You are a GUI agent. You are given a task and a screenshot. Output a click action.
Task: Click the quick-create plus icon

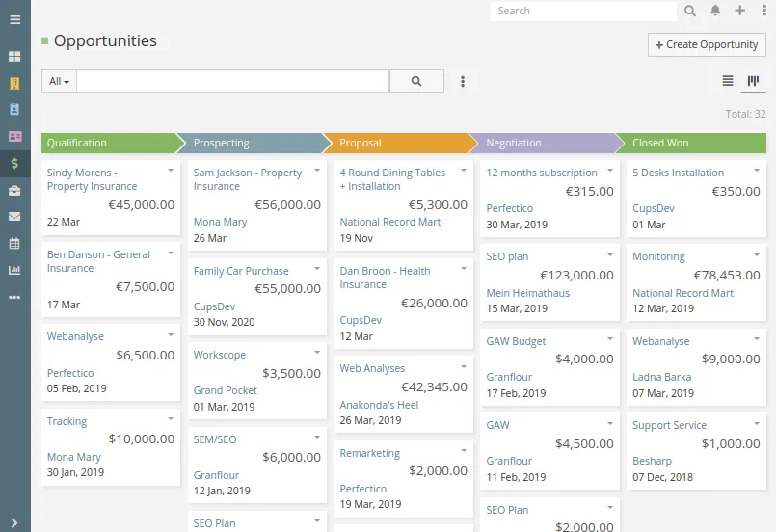tap(740, 11)
